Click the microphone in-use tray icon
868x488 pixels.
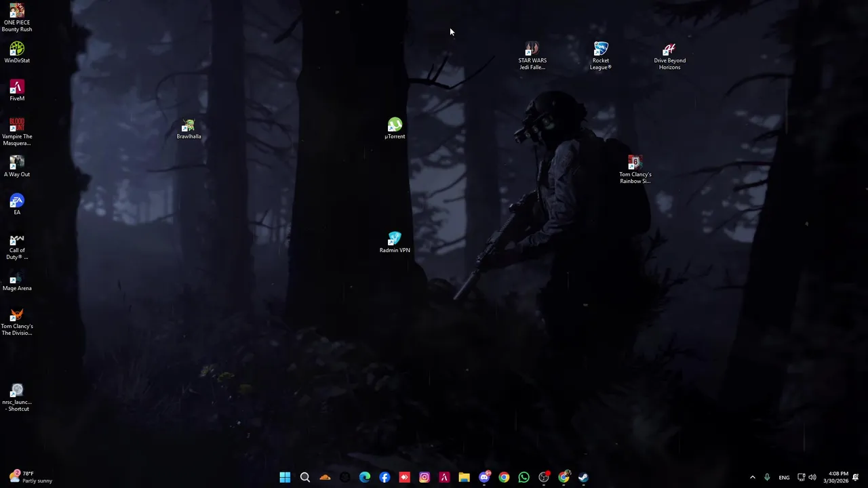coord(767,477)
